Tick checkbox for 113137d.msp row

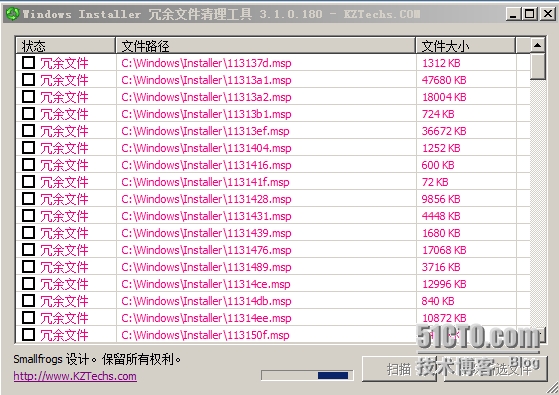(29, 63)
